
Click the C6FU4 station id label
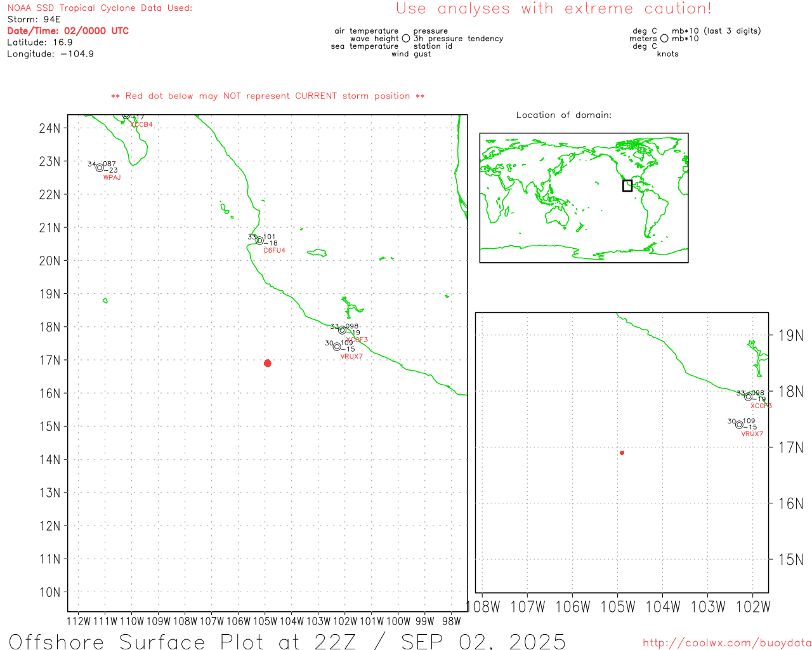coord(275,251)
